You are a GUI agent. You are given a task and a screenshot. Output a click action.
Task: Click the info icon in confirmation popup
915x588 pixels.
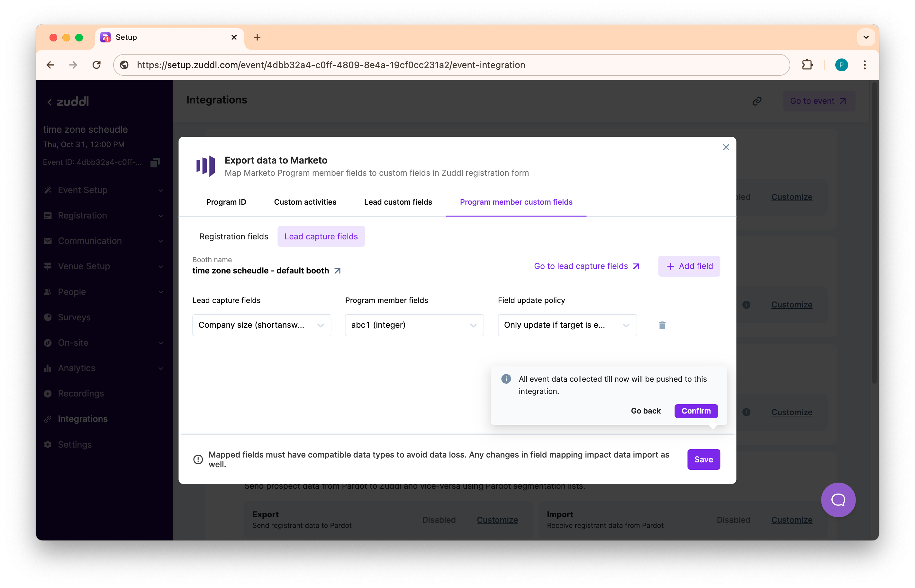(506, 379)
